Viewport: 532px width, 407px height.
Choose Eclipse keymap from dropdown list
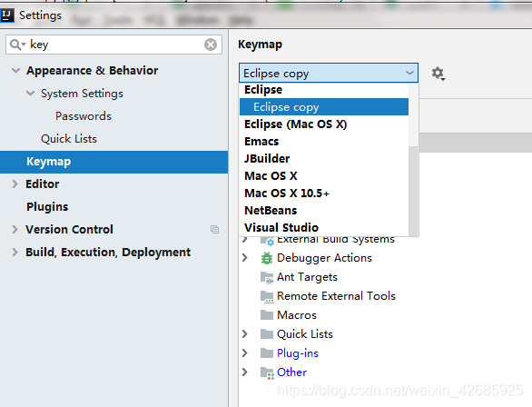pyautogui.click(x=324, y=90)
